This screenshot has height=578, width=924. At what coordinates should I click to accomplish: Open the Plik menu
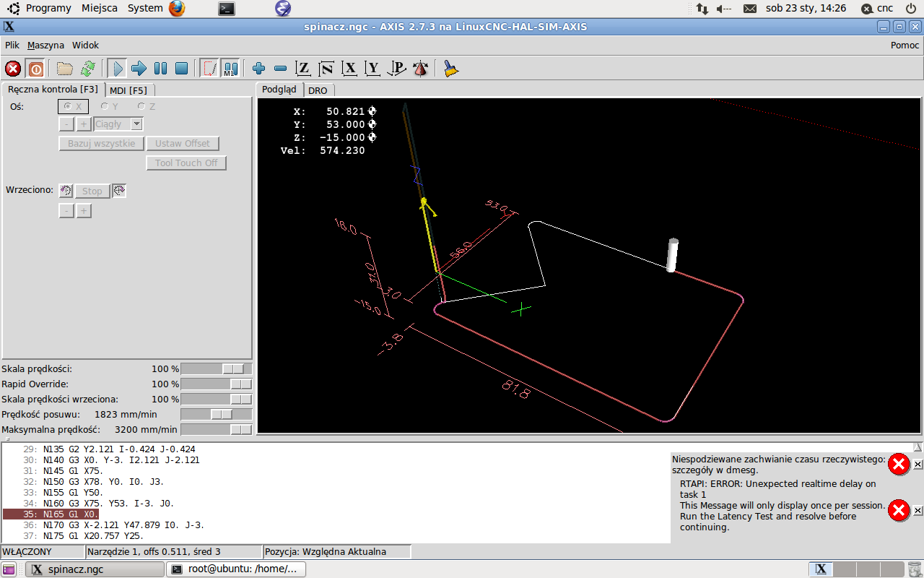(x=12, y=45)
